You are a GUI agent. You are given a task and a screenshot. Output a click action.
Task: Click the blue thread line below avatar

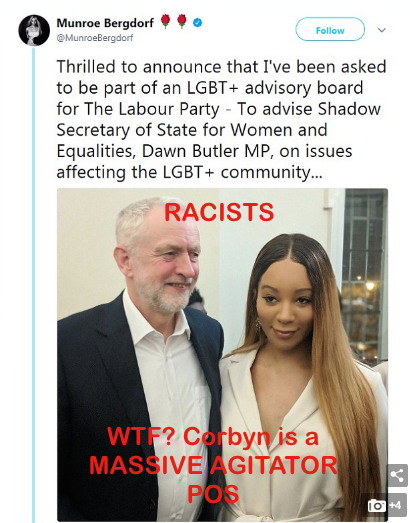click(33, 285)
